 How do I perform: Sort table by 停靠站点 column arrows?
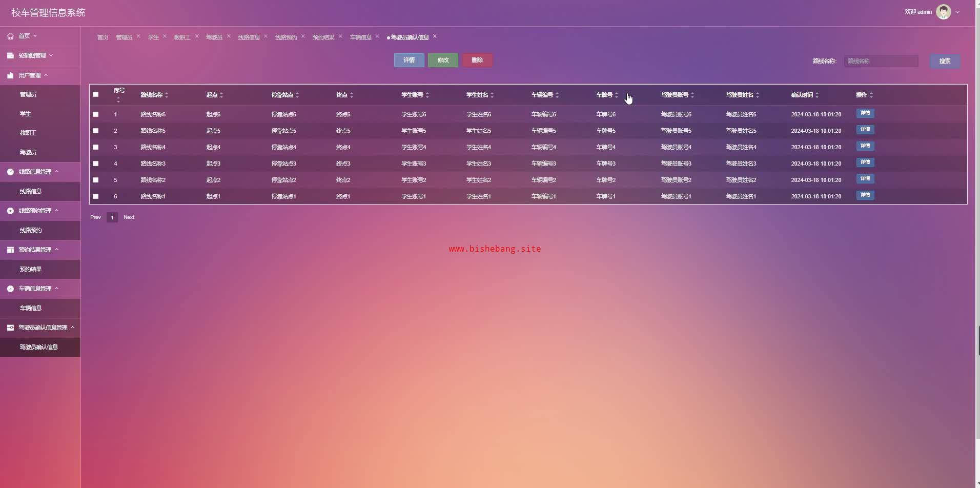click(297, 95)
